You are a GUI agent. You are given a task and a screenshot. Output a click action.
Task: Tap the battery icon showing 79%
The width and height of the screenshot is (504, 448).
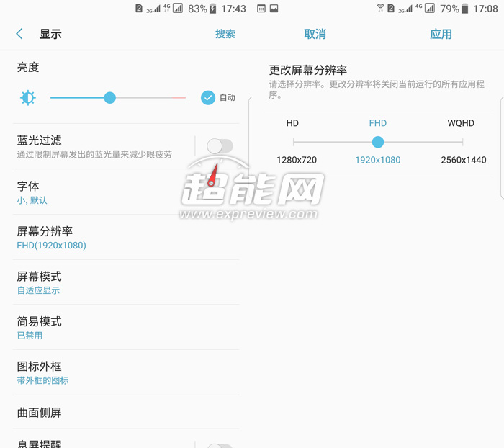(x=465, y=9)
